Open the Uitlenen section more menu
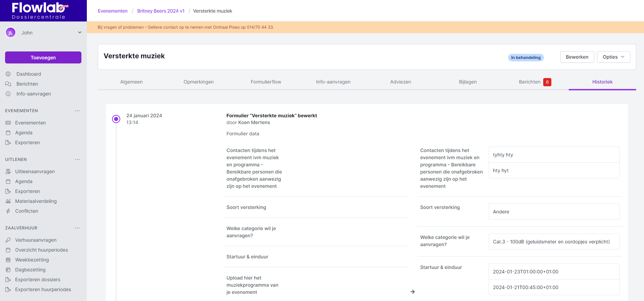 point(77,160)
